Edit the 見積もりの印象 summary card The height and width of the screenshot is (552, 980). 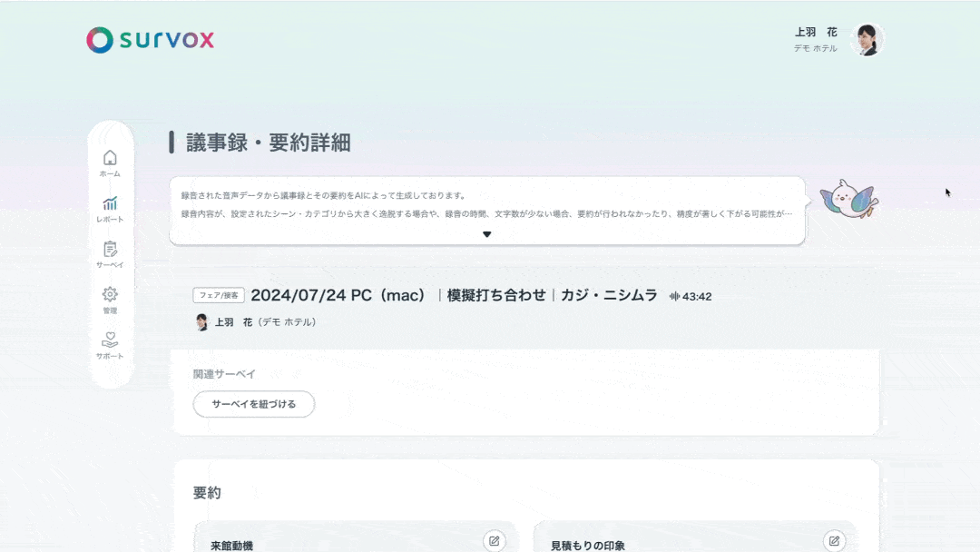click(x=834, y=541)
